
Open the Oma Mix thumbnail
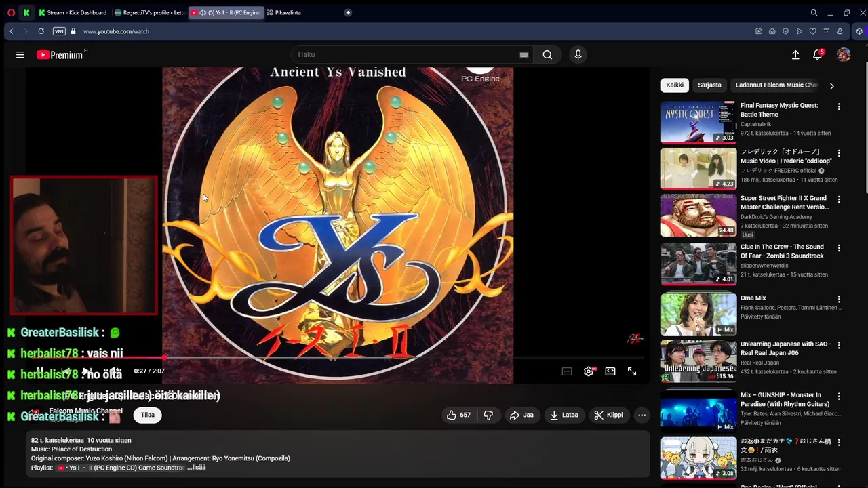698,314
